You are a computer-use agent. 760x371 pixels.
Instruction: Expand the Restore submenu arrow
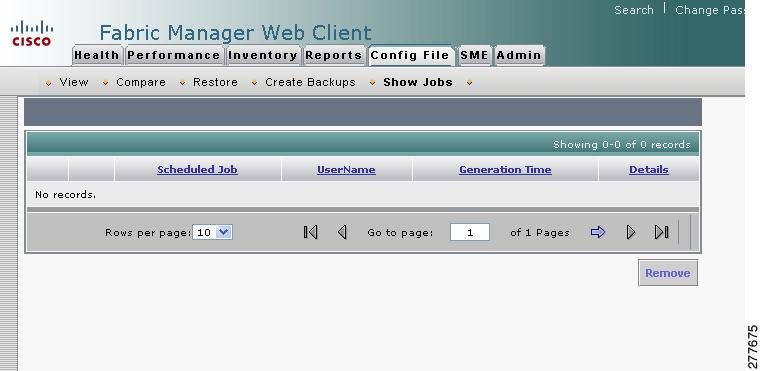(182, 83)
